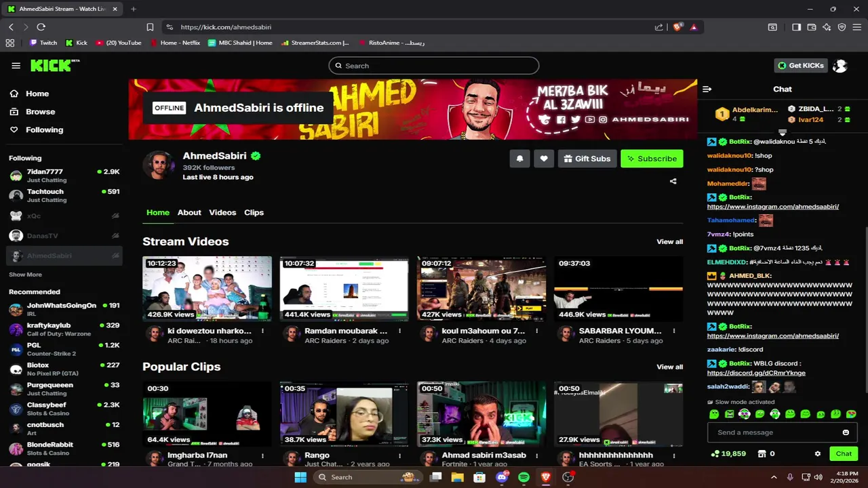This screenshot has width=868, height=488.
Task: Switch to the About tab
Action: click(189, 212)
